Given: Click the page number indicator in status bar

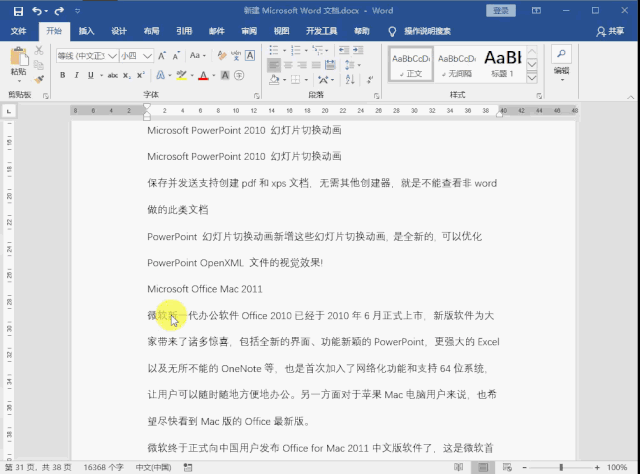Looking at the screenshot, I should [x=38, y=467].
